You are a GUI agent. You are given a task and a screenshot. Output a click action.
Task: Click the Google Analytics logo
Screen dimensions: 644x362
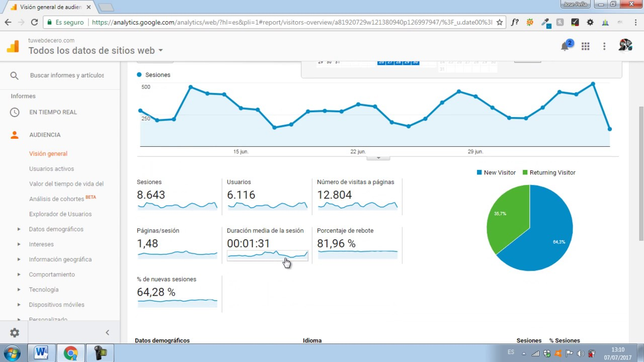click(13, 46)
